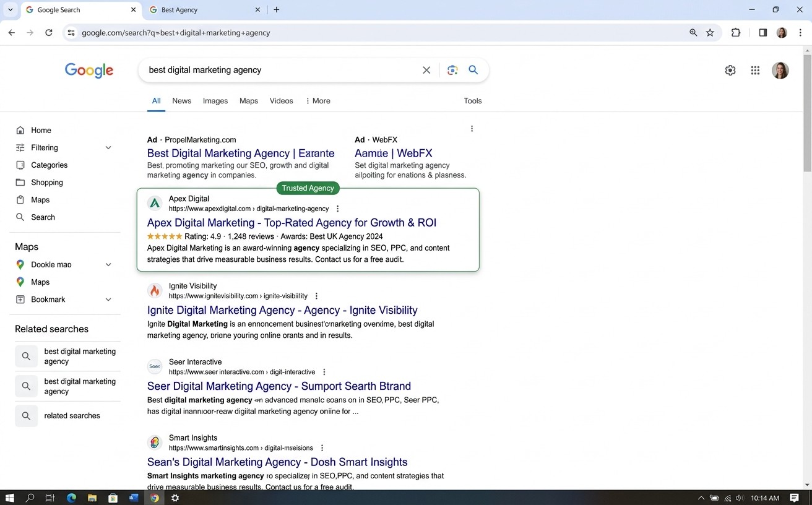812x505 pixels.
Task: Open Word from taskbar
Action: [x=134, y=498]
